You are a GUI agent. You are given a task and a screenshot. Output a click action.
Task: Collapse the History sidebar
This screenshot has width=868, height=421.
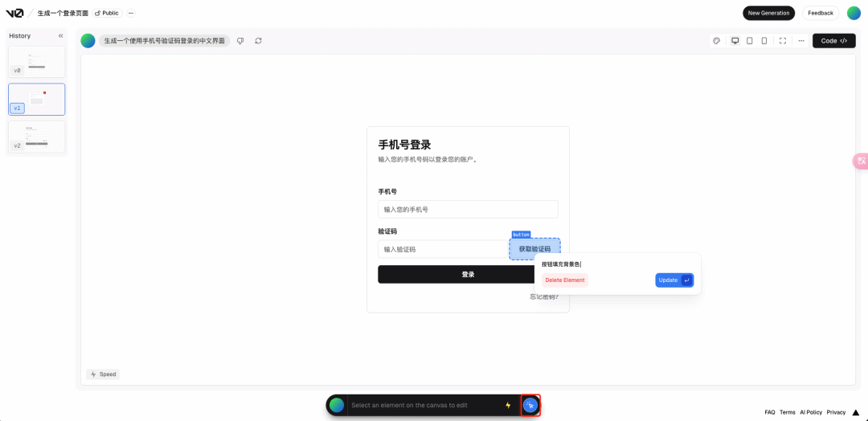pos(60,36)
